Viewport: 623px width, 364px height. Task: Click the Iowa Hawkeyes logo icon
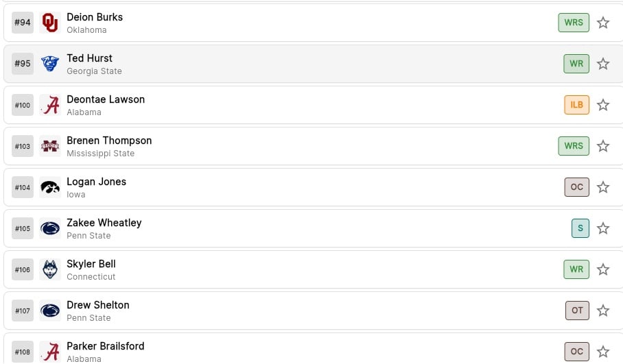(x=50, y=187)
